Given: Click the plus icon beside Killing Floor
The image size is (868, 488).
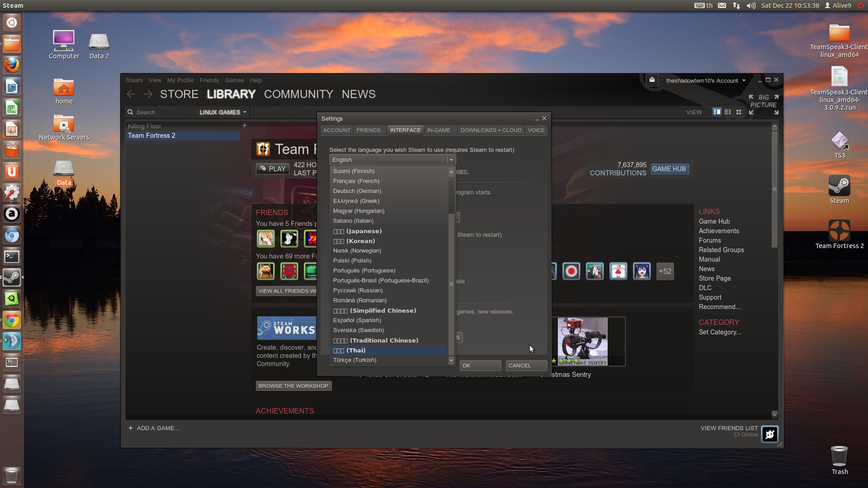Looking at the screenshot, I should pyautogui.click(x=245, y=126).
